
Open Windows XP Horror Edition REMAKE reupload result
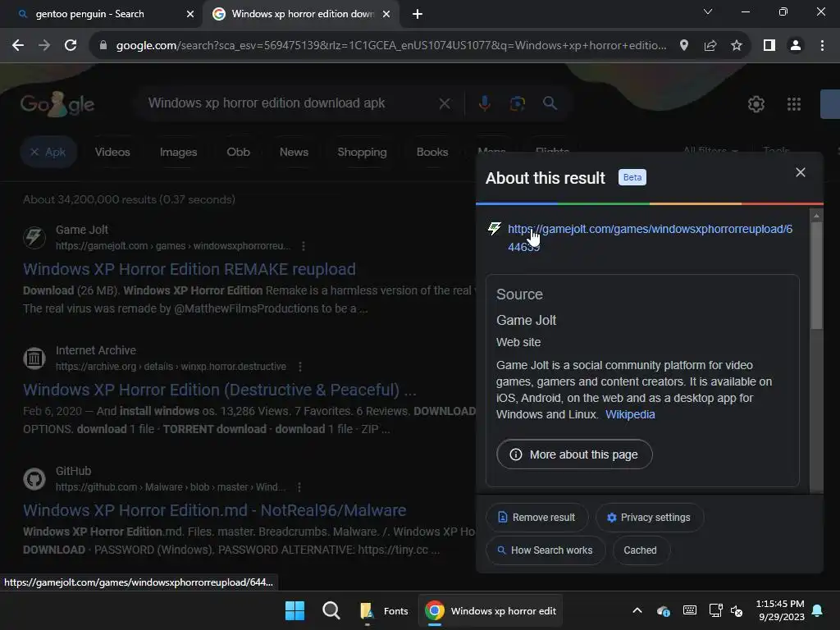tap(189, 269)
